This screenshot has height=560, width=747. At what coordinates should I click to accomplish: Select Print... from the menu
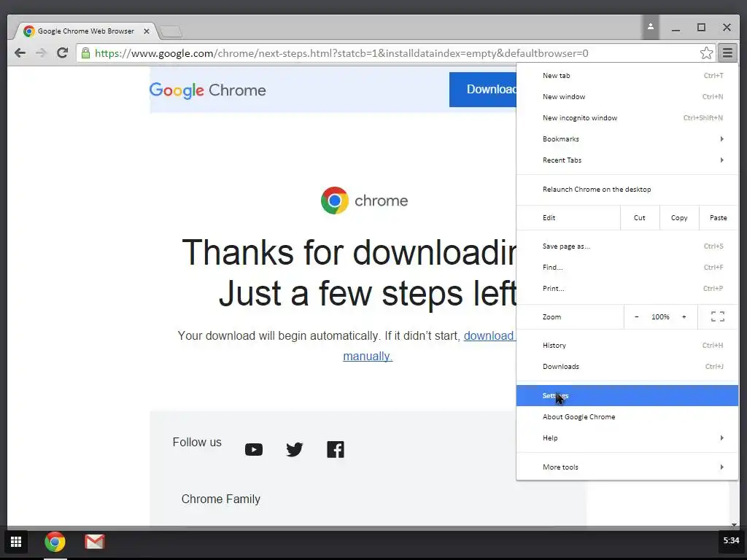(627, 289)
